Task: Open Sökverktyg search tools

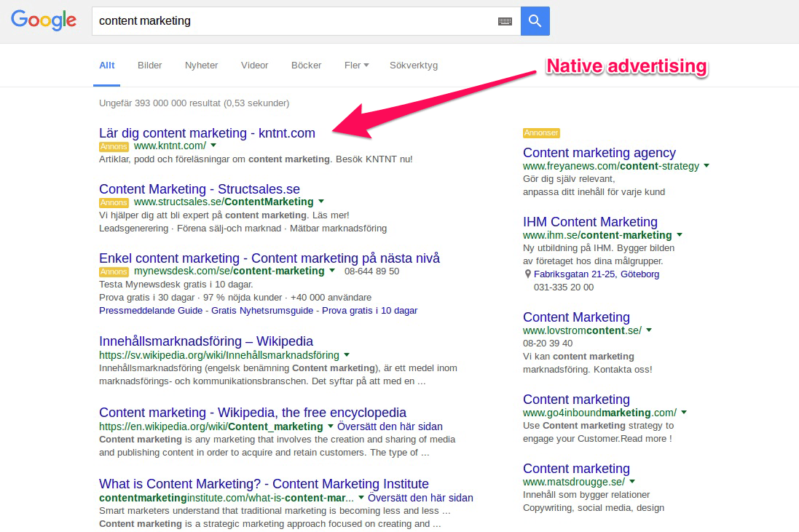Action: [x=414, y=65]
